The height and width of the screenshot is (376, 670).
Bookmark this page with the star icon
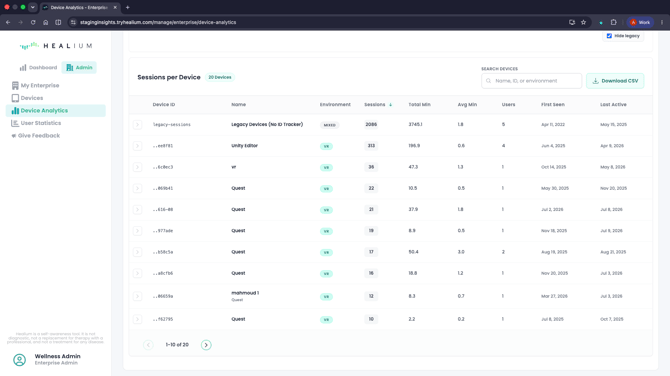(583, 22)
